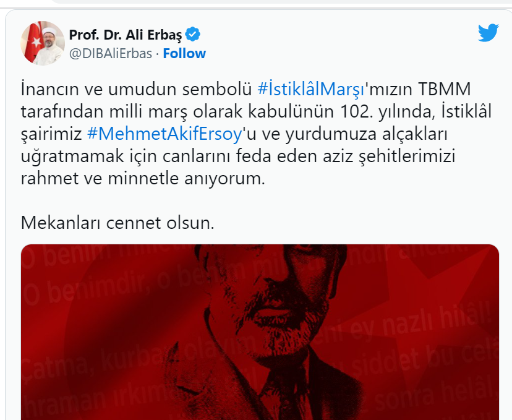Click the 'O benimdir' verse in the image
This screenshot has width=512, height=420.
pos(82,288)
